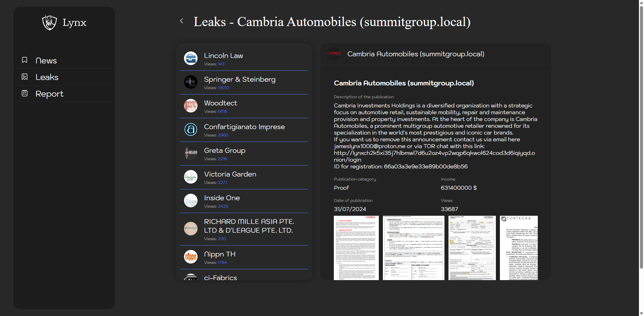
Task: Open the Fortegra document thumbnail
Action: point(519,248)
